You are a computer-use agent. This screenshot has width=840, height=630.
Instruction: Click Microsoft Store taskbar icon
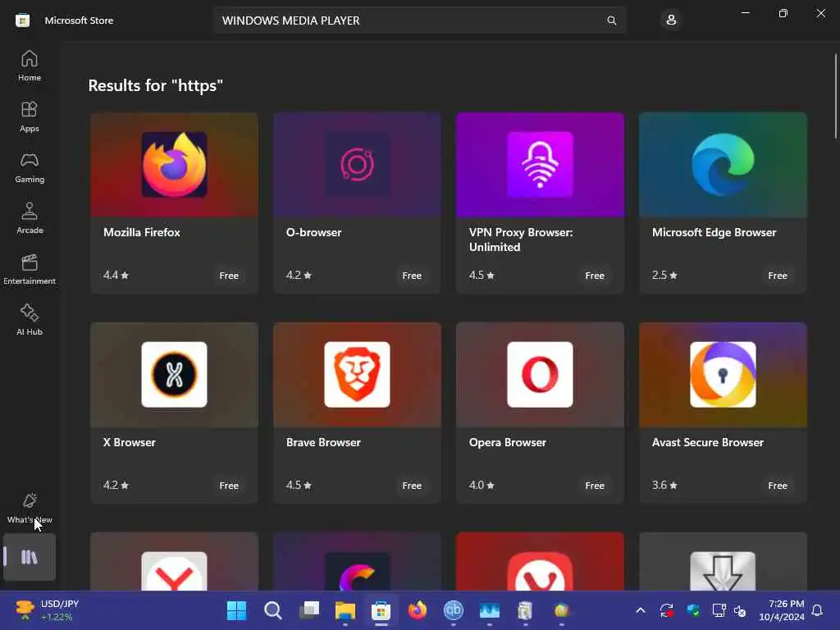pos(381,610)
